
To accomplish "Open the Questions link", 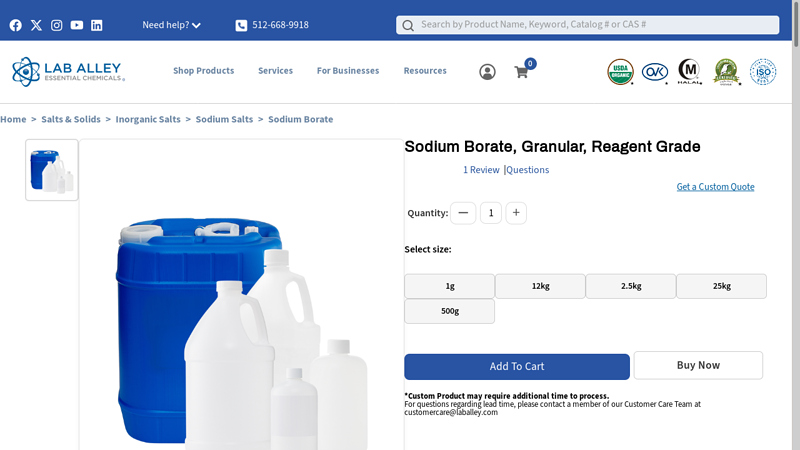I will tap(528, 170).
